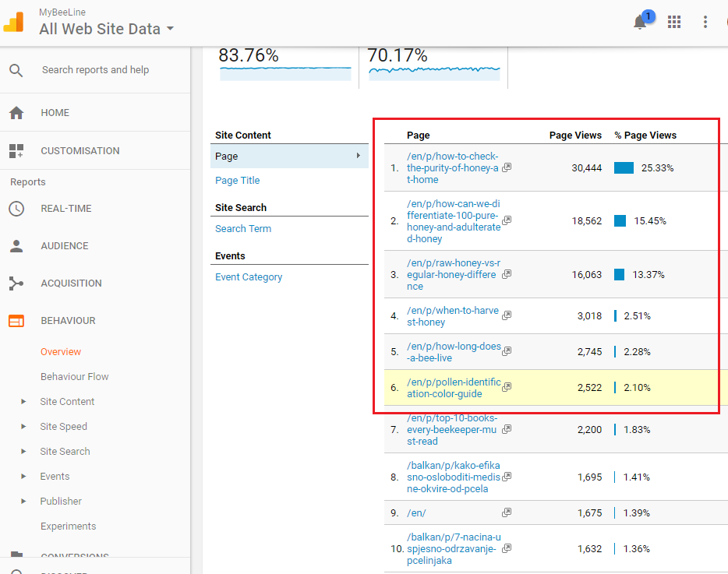Click the Search Term link

243,229
